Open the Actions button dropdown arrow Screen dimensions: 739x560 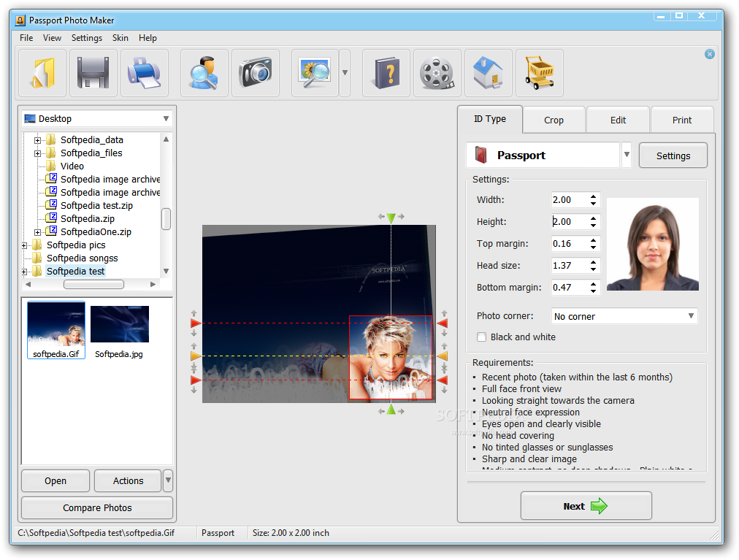click(x=168, y=481)
